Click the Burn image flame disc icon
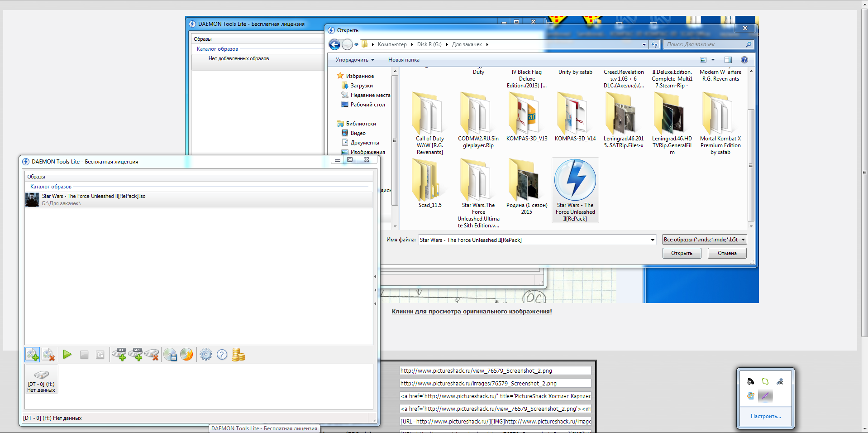 click(x=186, y=355)
